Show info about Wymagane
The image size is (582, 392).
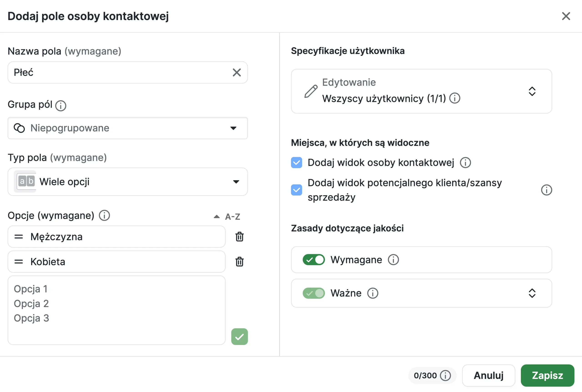(393, 260)
